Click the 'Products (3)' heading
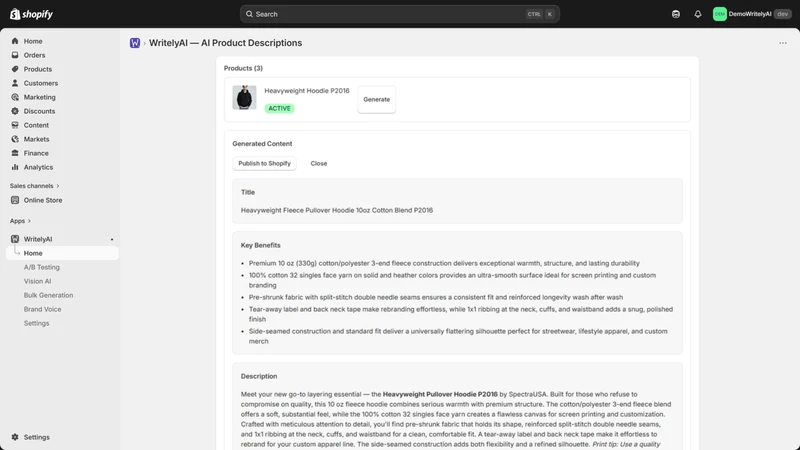Image resolution: width=800 pixels, height=450 pixels. [243, 68]
